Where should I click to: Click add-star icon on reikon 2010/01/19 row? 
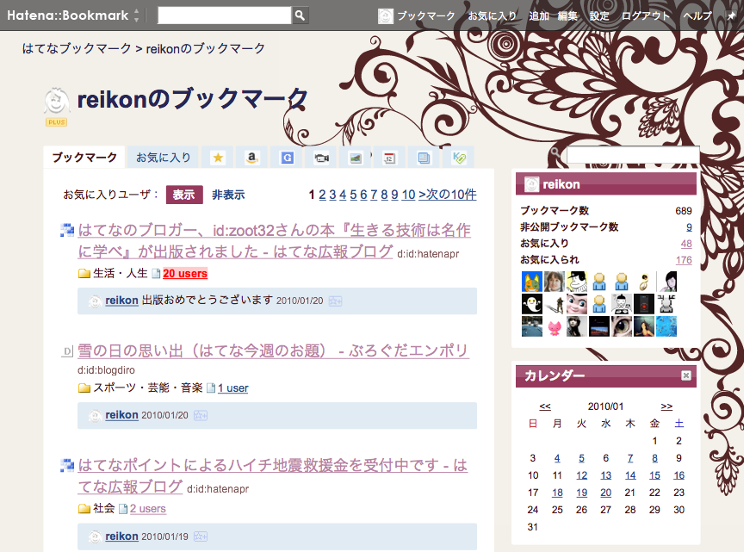tap(200, 536)
